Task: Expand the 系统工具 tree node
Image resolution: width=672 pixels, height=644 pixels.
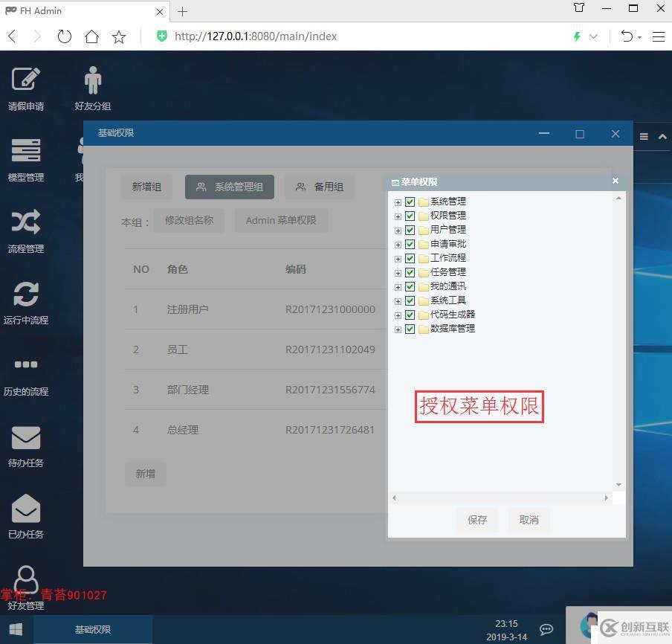Action: (x=398, y=301)
